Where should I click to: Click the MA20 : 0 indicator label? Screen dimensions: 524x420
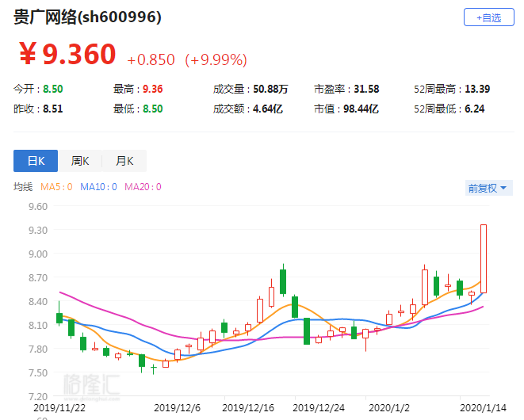coord(143,187)
